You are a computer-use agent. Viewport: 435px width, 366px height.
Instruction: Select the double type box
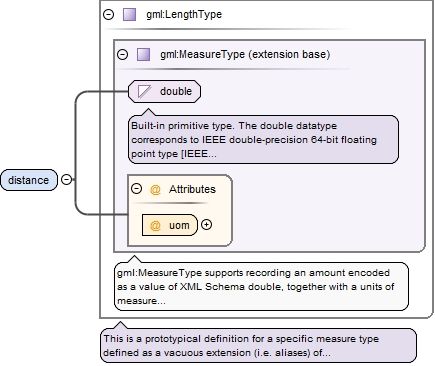[164, 91]
